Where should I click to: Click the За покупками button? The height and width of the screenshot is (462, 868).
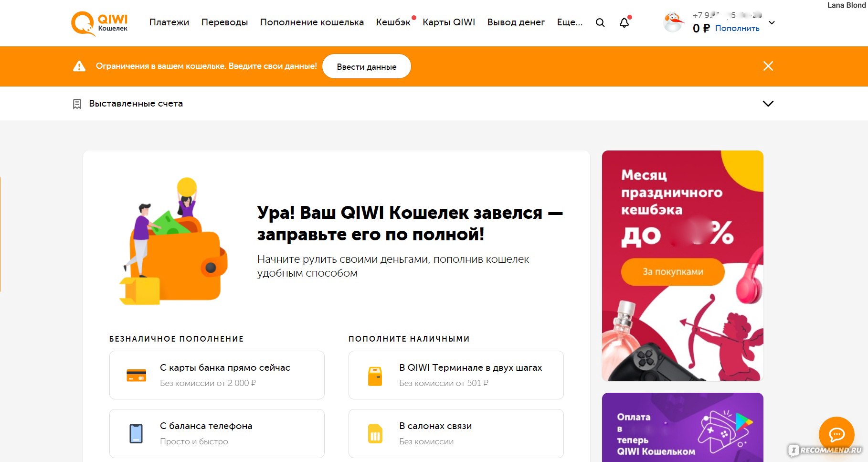click(673, 272)
